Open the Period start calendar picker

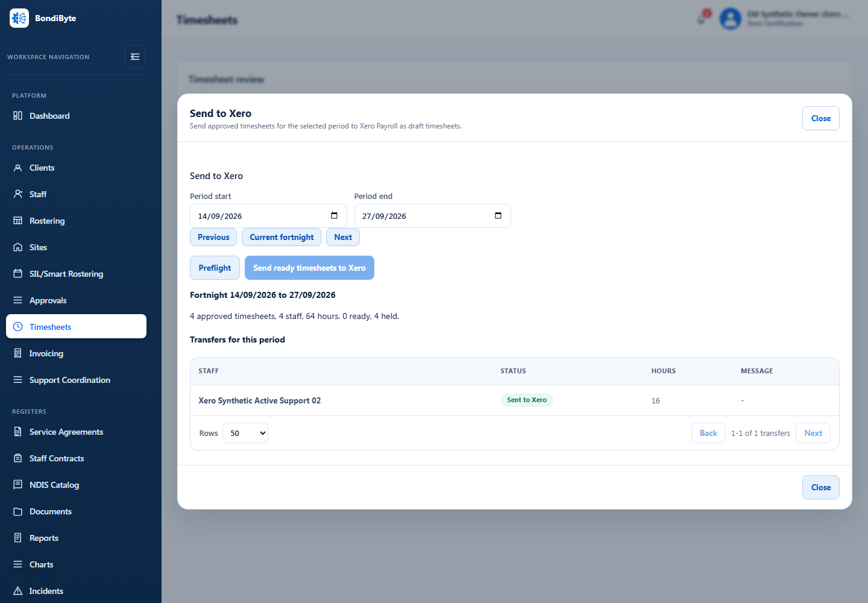(x=335, y=216)
